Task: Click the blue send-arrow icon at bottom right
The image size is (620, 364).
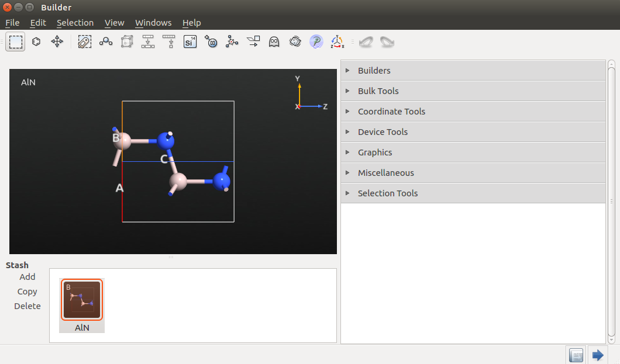Action: [x=598, y=355]
